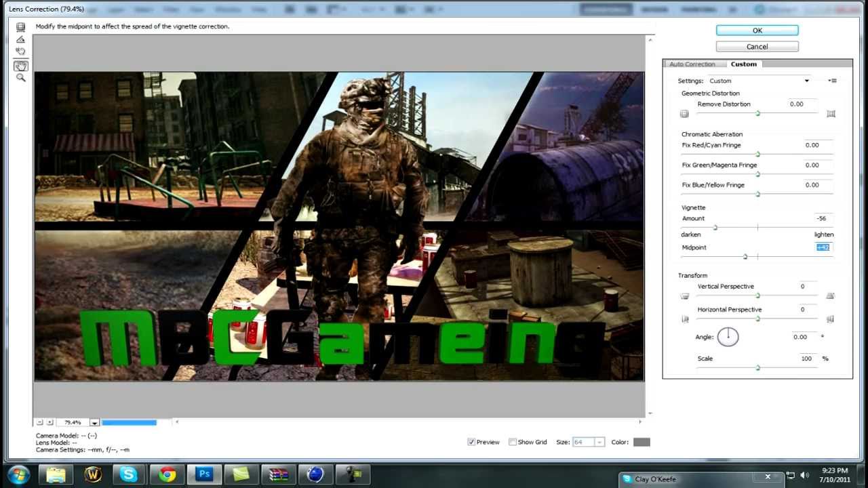The width and height of the screenshot is (868, 488).
Task: Open World of Warcraft taskbar icon
Action: point(92,474)
